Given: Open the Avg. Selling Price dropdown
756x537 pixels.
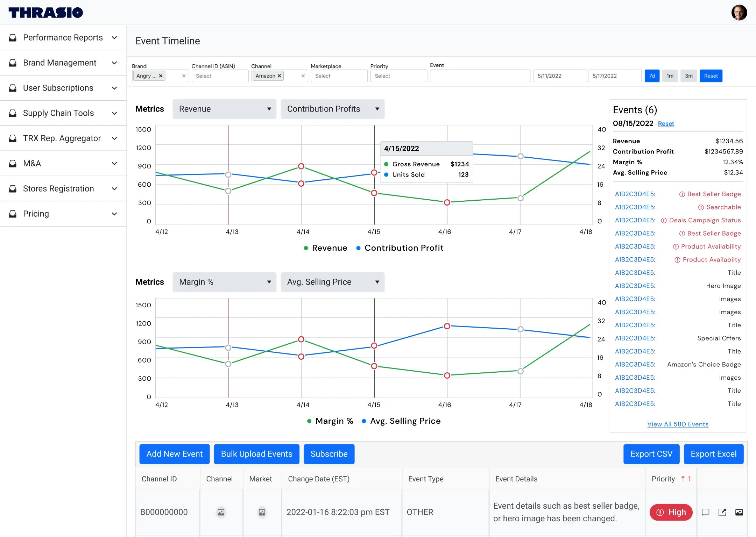Looking at the screenshot, I should tap(332, 282).
